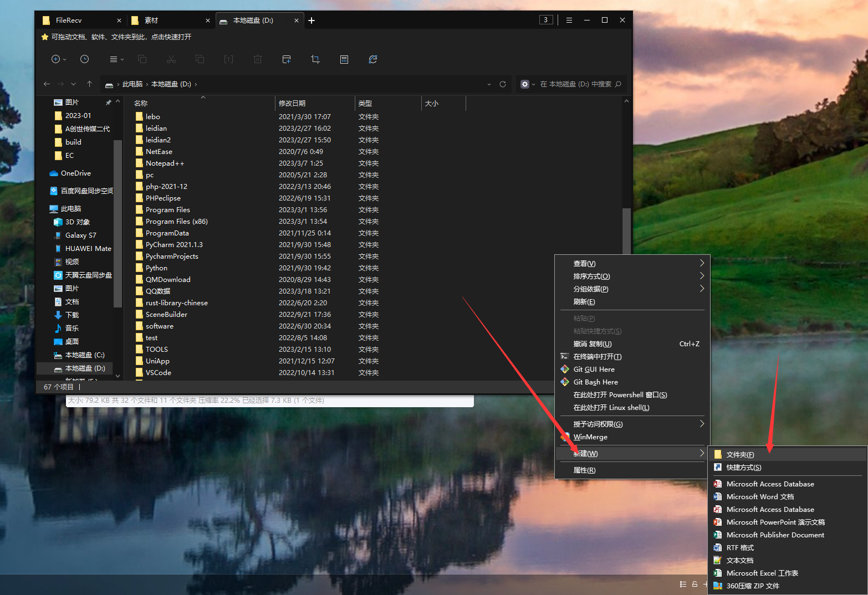Select OneDrive cloud in sidebar
868x595 pixels.
click(75, 173)
